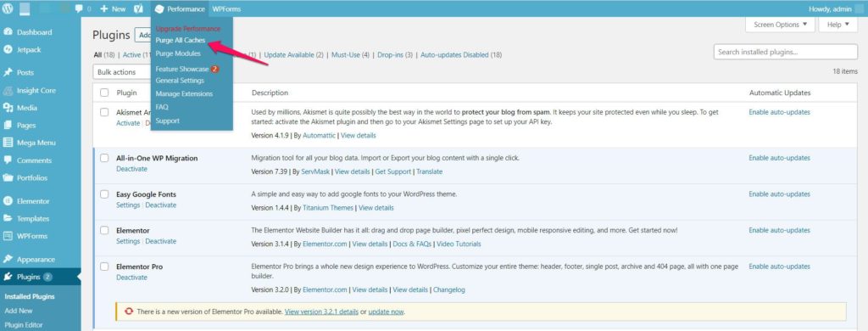This screenshot has width=868, height=331.
Task: Open the Yoast SEO icon in admin bar
Action: pos(138,8)
